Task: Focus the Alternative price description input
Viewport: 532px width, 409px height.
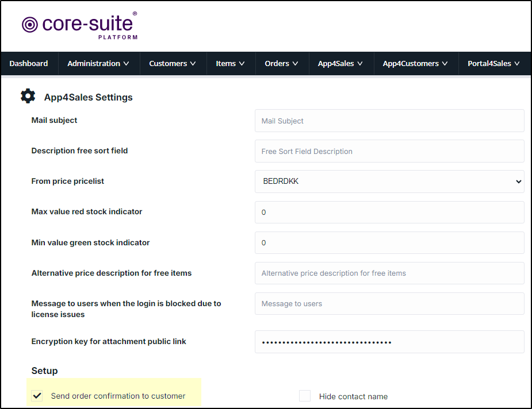Action: pos(389,273)
